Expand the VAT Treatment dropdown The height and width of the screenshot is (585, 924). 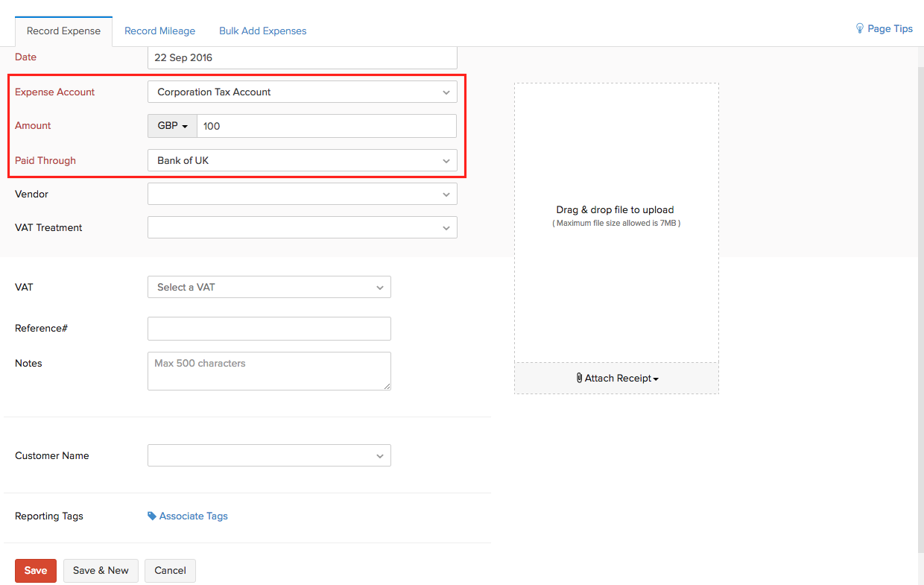click(x=302, y=228)
